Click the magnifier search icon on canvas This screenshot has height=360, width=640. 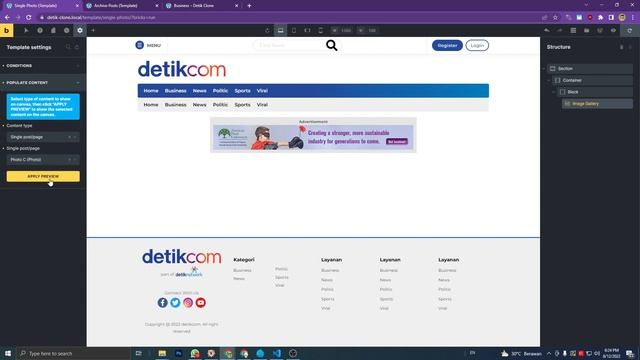[x=331, y=45]
